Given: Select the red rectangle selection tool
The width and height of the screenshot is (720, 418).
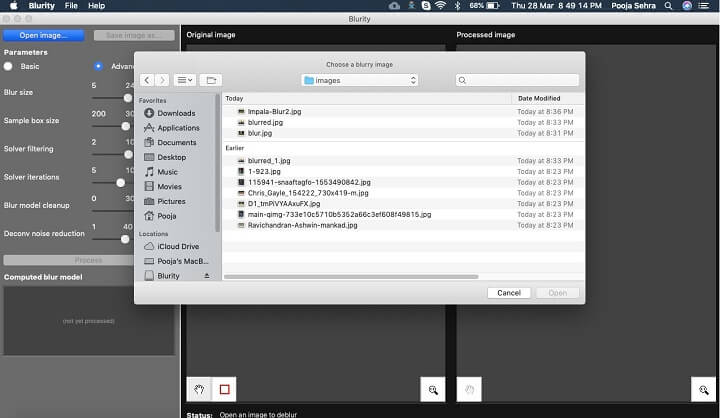Looking at the screenshot, I should pos(225,390).
